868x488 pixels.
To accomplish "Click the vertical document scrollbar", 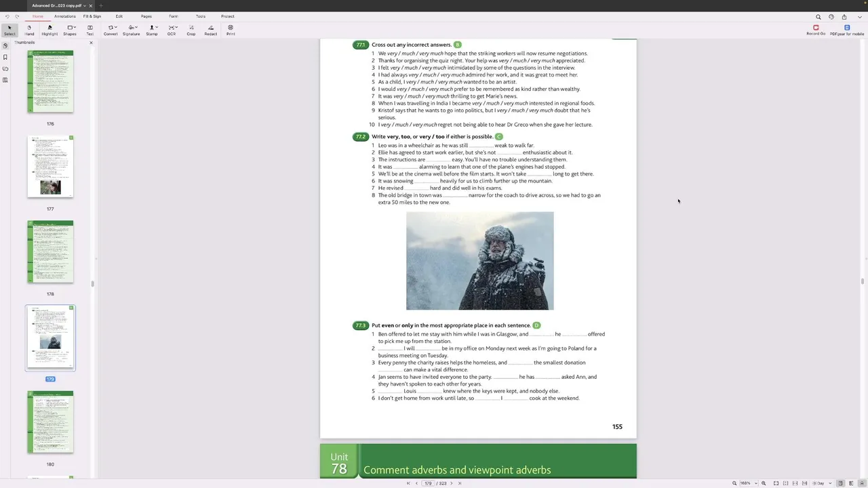I will pyautogui.click(x=863, y=281).
